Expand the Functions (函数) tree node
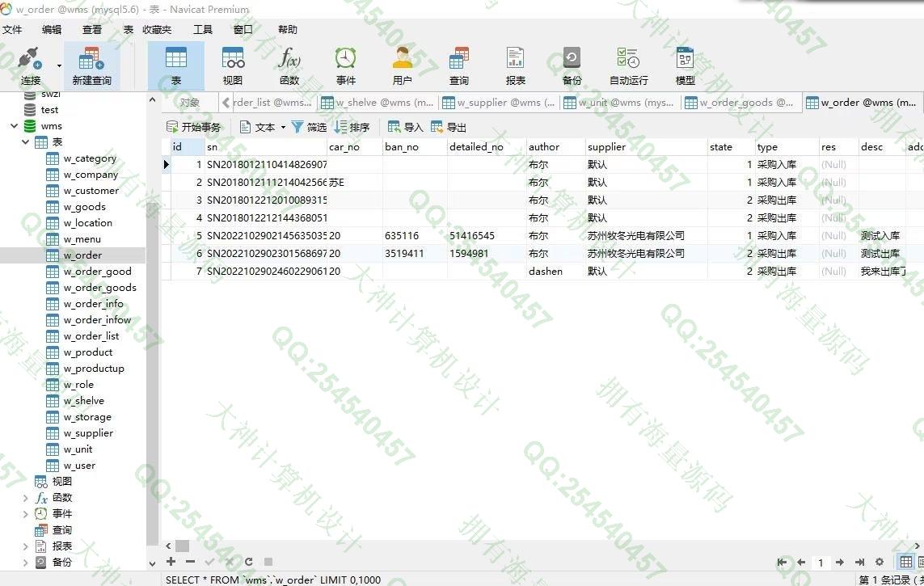 (25, 498)
